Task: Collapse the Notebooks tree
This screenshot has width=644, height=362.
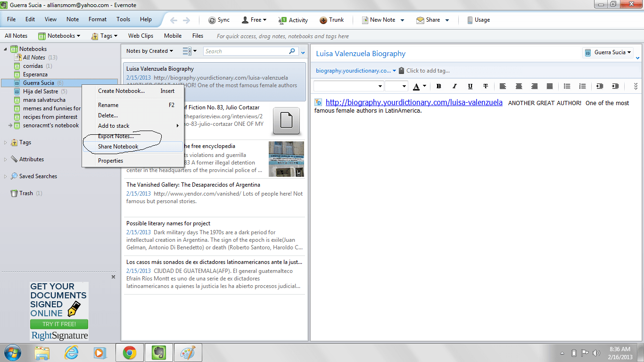Action: click(x=6, y=49)
